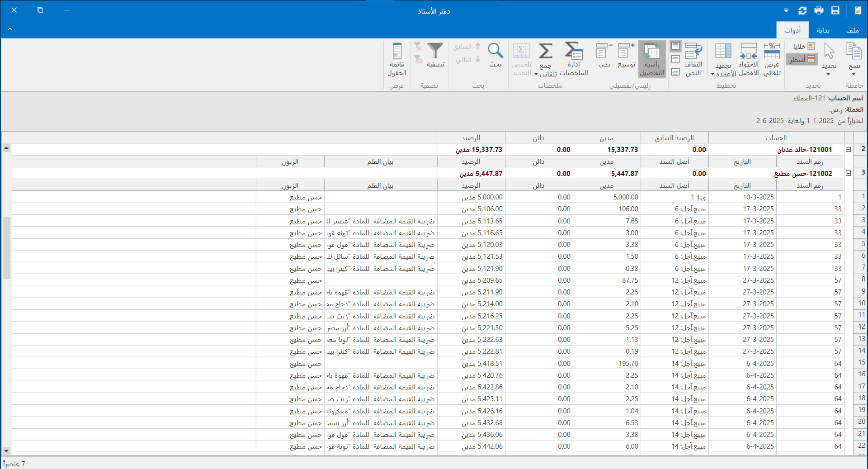Click the refresh icon in title bar

[802, 10]
